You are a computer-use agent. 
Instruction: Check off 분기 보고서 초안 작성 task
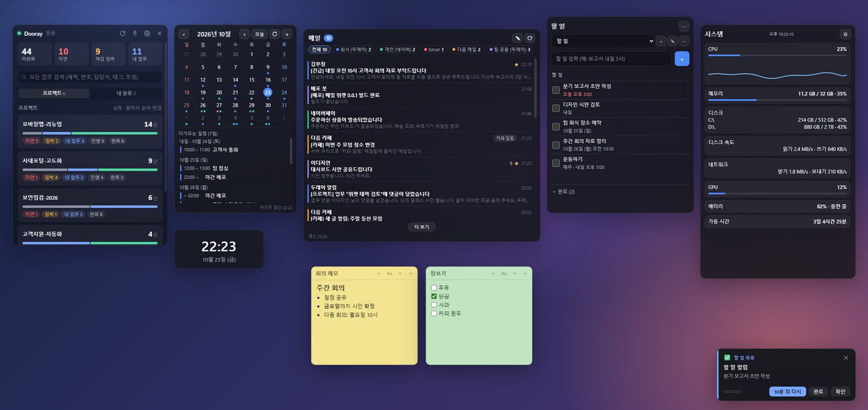[x=556, y=90]
